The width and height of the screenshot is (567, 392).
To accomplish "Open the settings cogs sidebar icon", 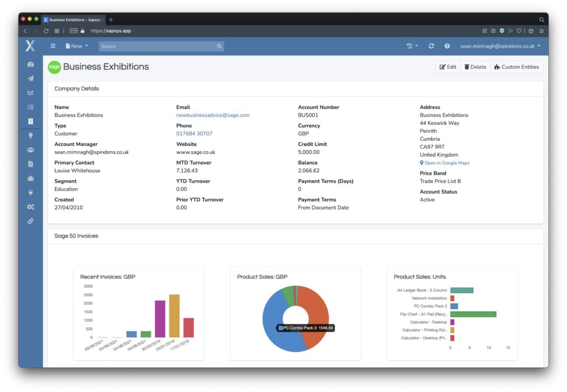I will tap(31, 207).
